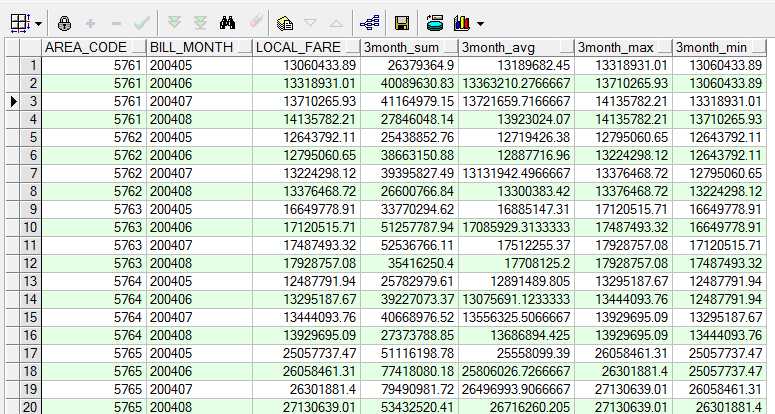This screenshot has height=414, width=775.
Task: Click the Fetch next page arrow icon
Action: tap(174, 23)
